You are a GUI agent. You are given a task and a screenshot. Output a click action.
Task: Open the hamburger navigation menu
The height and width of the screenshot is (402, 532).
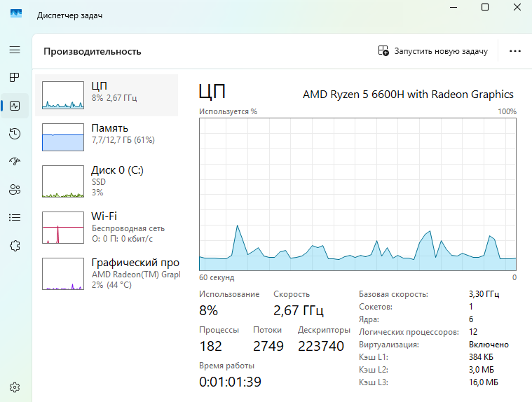[x=15, y=50]
